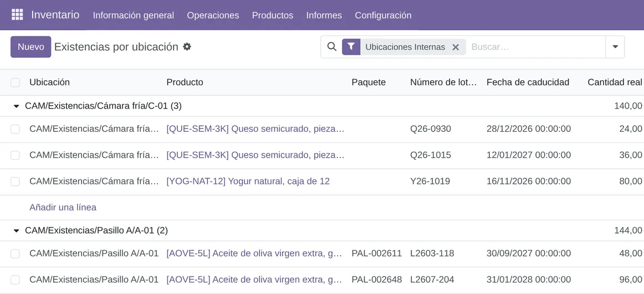Check the Yogur natural row checkbox
644x294 pixels.
15,182
